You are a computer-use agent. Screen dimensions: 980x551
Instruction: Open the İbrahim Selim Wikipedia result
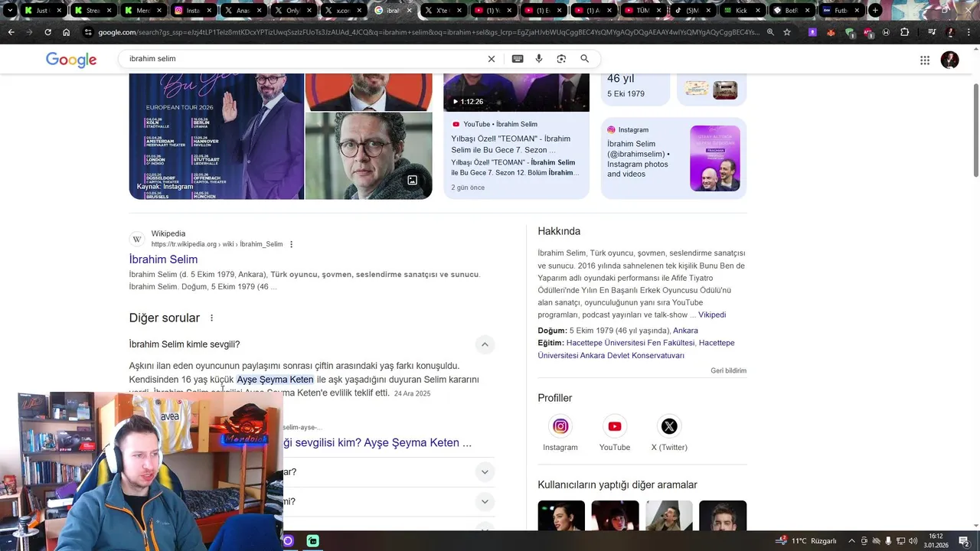tap(163, 259)
